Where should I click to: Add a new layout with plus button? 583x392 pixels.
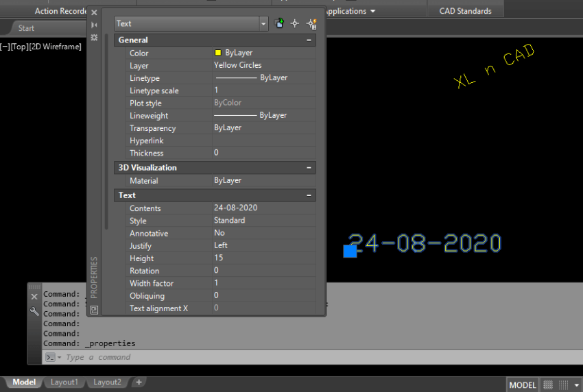[x=139, y=382]
